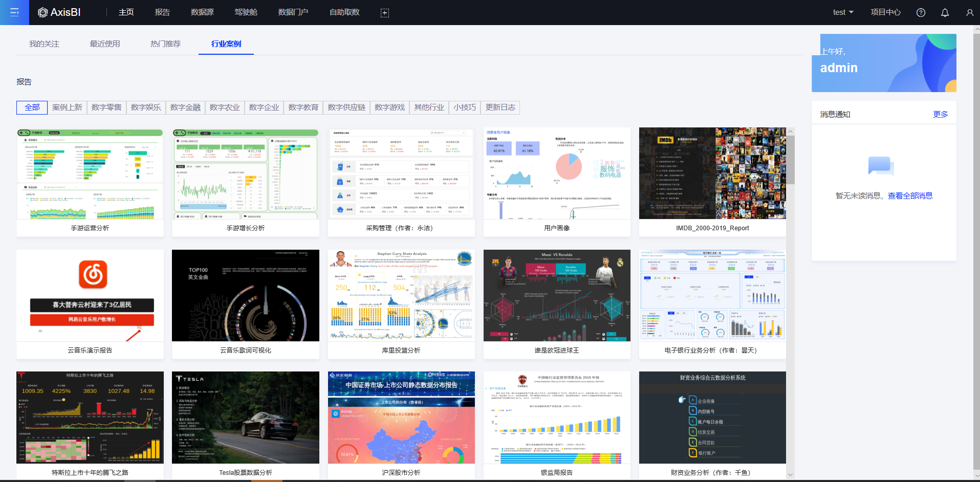Filter reports by 数字金融
980x482 pixels.
click(185, 107)
